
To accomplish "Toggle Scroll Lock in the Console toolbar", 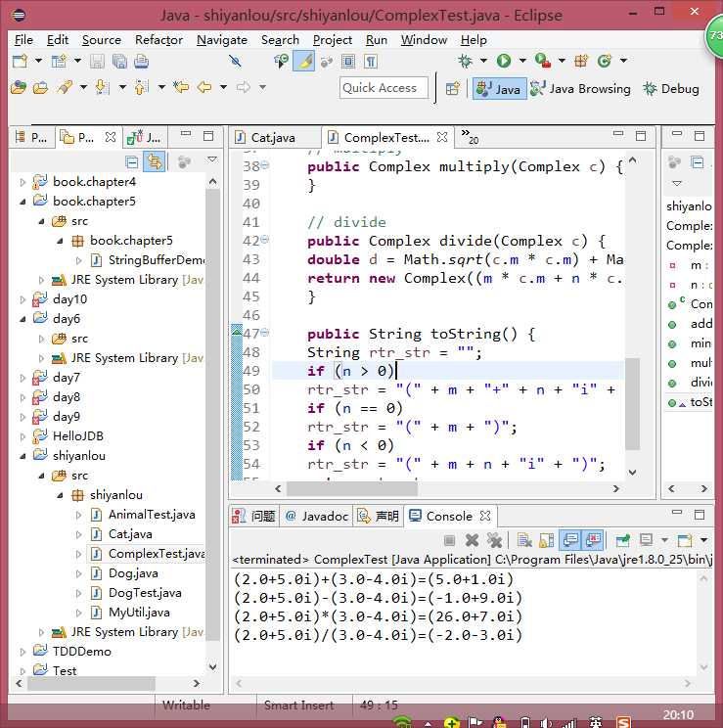I will tap(547, 540).
